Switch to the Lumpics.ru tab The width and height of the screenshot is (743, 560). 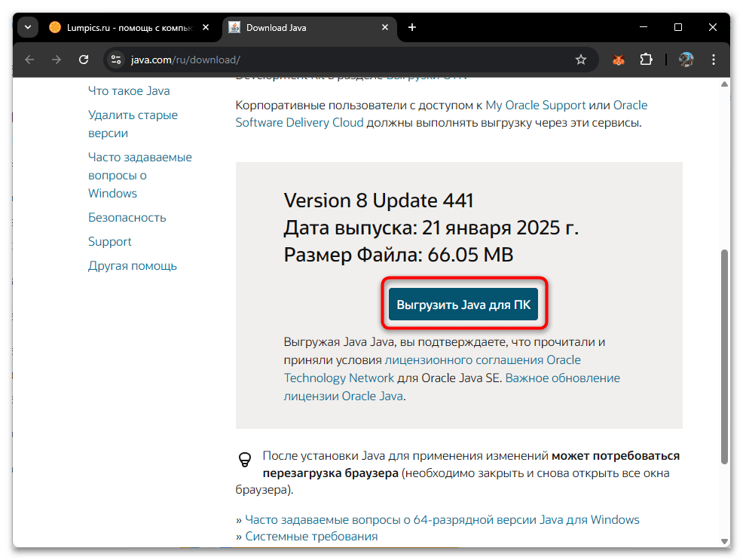(130, 27)
